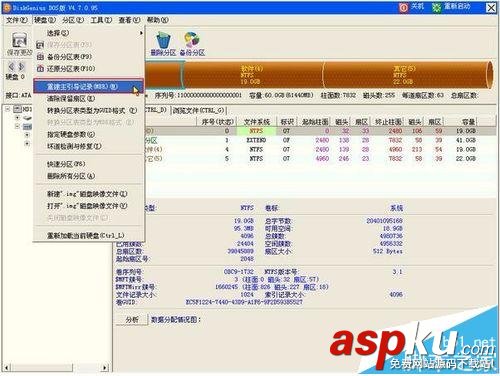Choose 打开".img"磁盘映像文件 entry

pyautogui.click(x=89, y=206)
